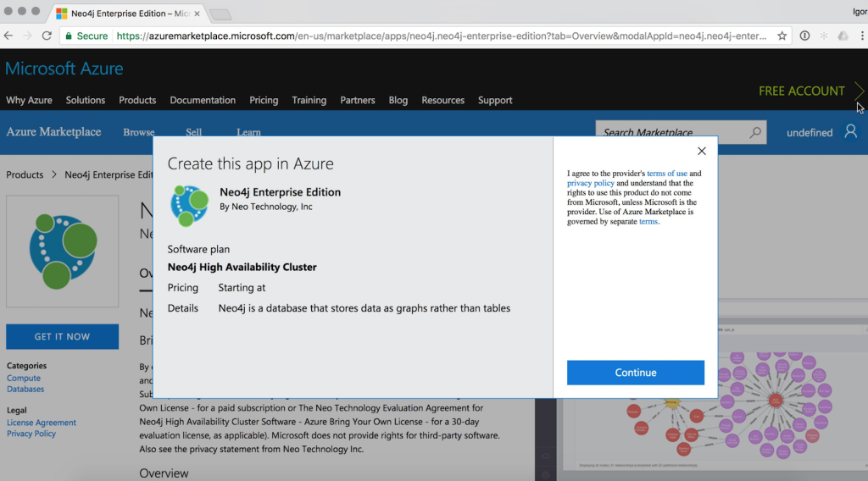The width and height of the screenshot is (868, 481).
Task: Reload the page with the refresh icon
Action: [47, 36]
